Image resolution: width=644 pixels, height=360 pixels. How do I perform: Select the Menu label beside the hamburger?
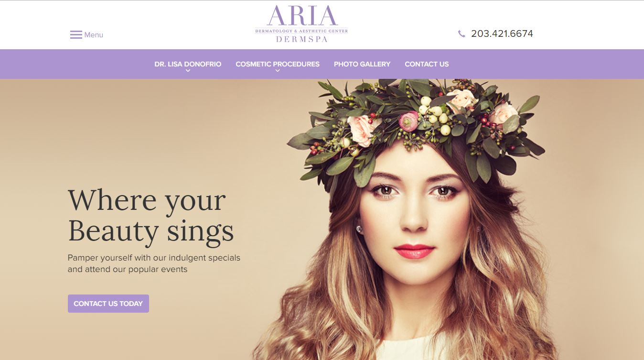(x=94, y=35)
